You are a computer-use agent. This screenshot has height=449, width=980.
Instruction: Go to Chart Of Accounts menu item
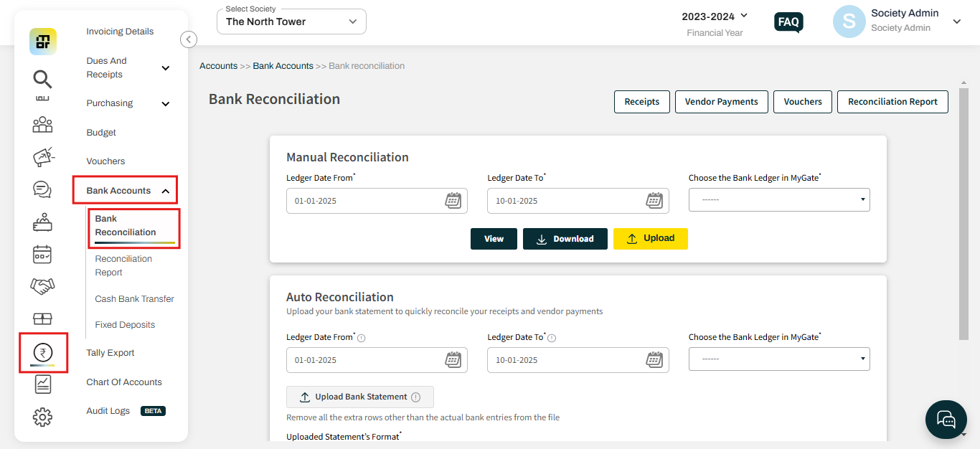point(124,382)
